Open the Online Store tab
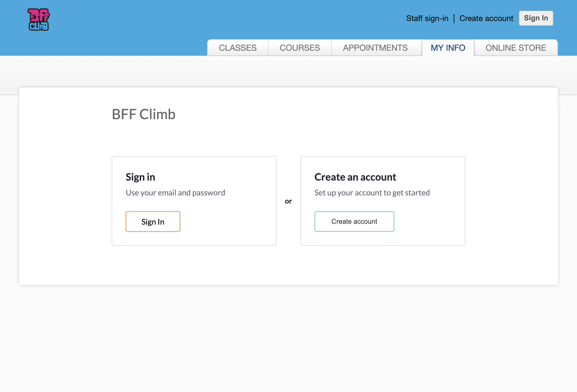Viewport: 577px width, 392px height. (x=516, y=48)
